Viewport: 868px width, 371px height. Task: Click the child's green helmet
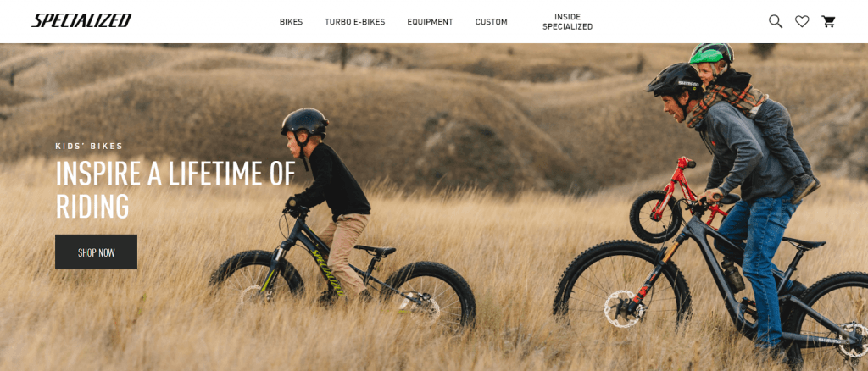click(706, 56)
